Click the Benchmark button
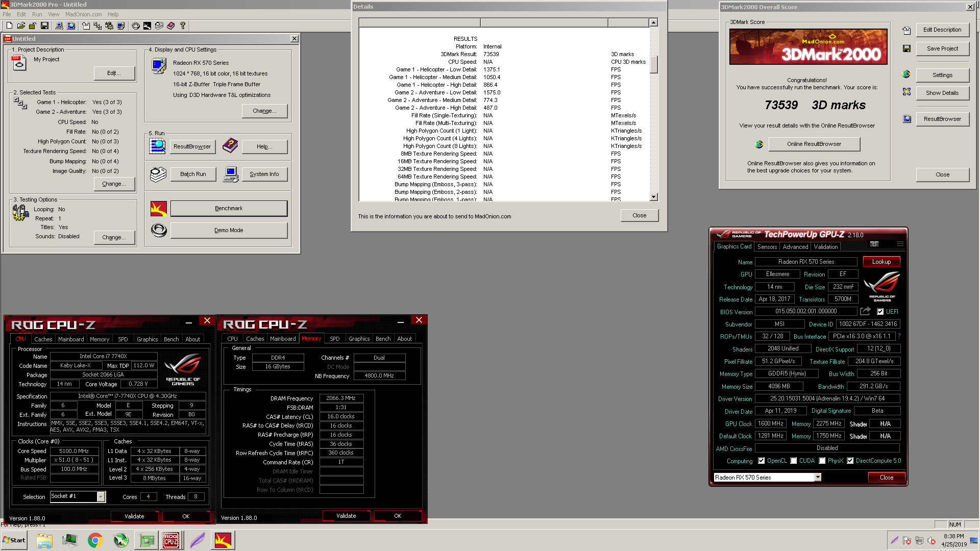Viewport: 980px width, 551px height. pos(229,209)
